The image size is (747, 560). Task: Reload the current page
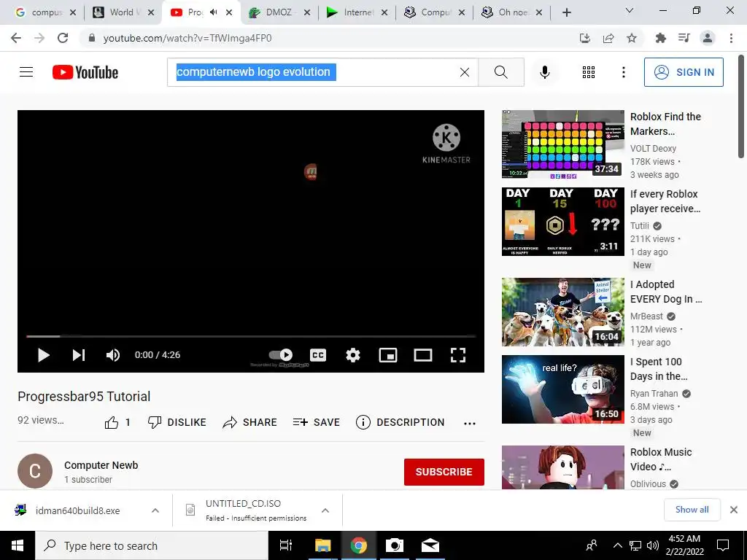coord(63,38)
